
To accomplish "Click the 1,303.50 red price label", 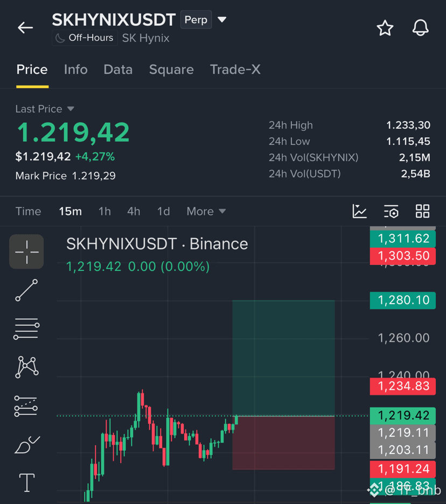I will (402, 256).
